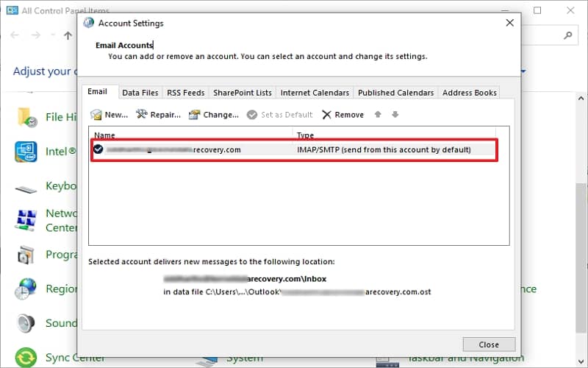Switch to Address Books tab
The image size is (588, 368).
469,93
